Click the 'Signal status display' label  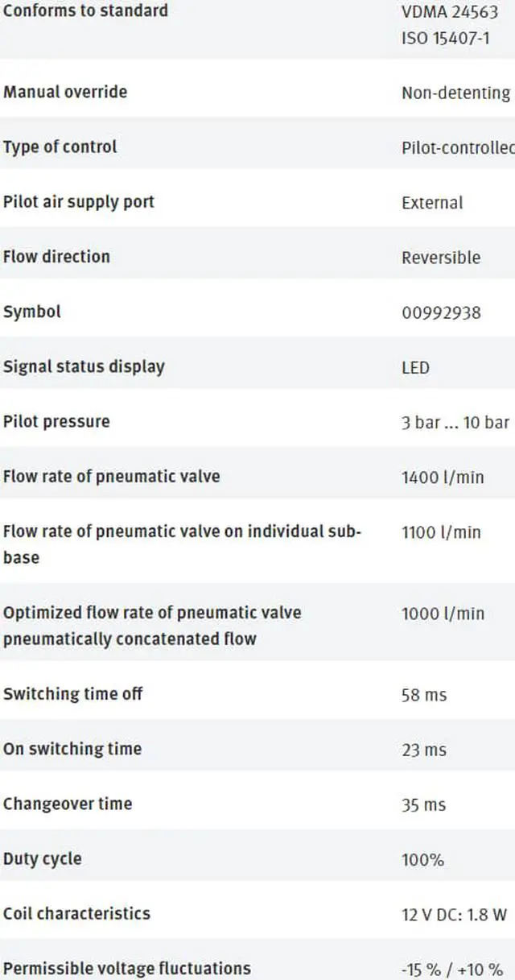point(84,366)
